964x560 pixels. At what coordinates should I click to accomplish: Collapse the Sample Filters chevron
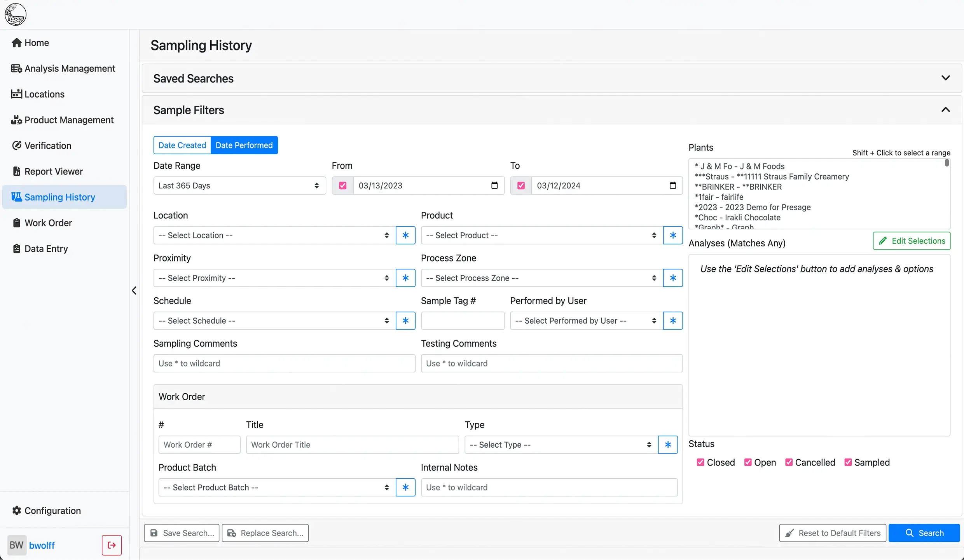pyautogui.click(x=945, y=110)
